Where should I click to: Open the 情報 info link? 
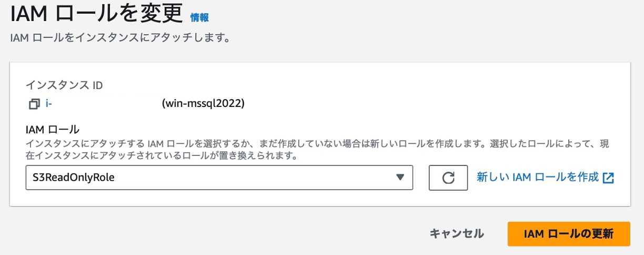[199, 17]
